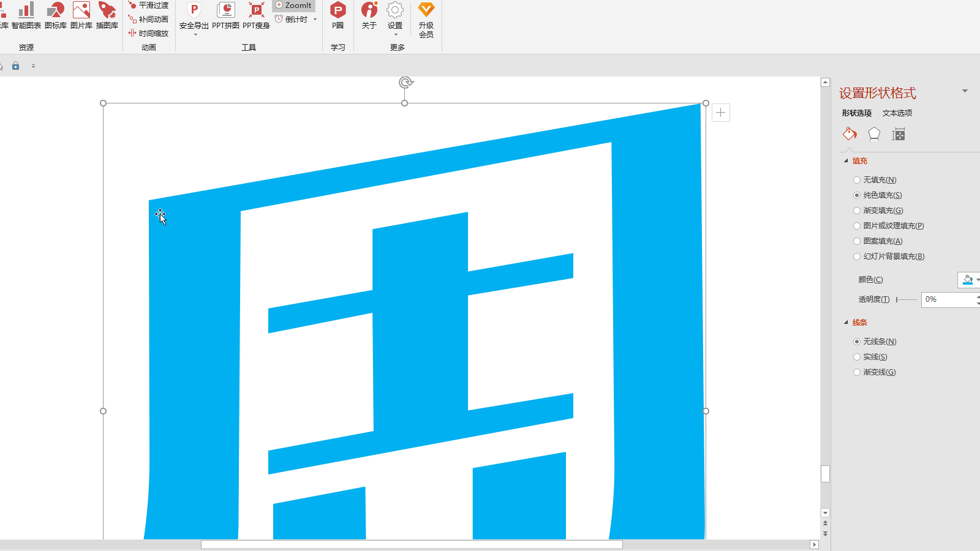Open the 颜色 fill color dropdown
Screen dimensions: 980x551
pyautogui.click(x=970, y=280)
